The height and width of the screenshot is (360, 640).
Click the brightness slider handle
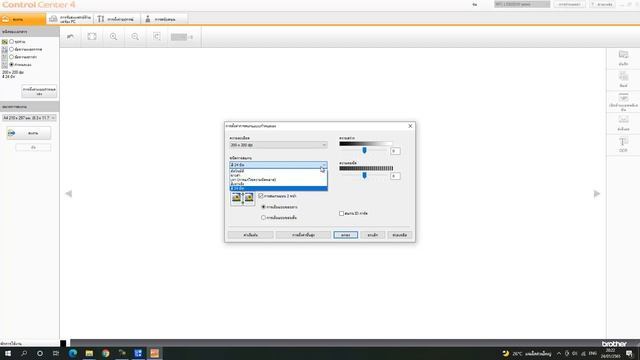[x=364, y=150]
